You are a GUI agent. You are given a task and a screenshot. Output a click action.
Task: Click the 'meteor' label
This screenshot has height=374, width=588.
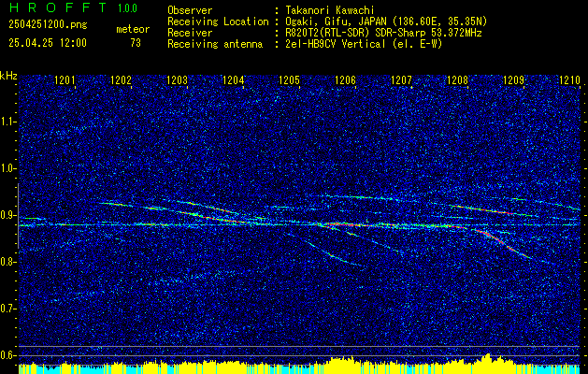click(133, 29)
